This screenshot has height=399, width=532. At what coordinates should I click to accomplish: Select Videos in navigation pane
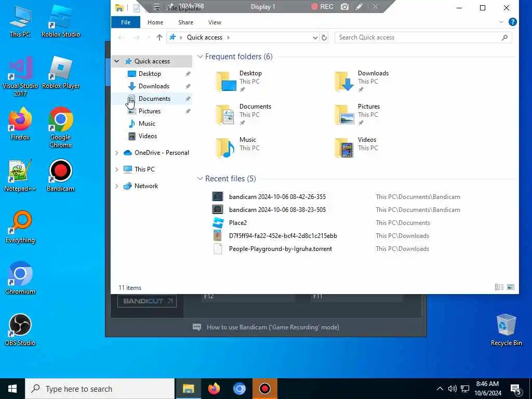click(x=148, y=136)
